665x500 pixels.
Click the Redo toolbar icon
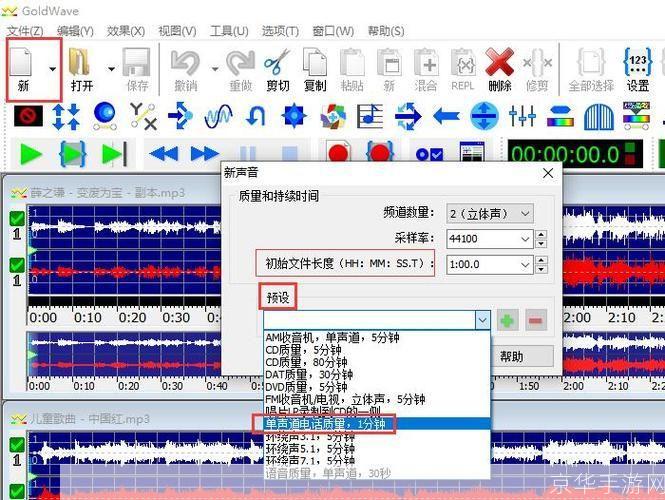point(240,63)
